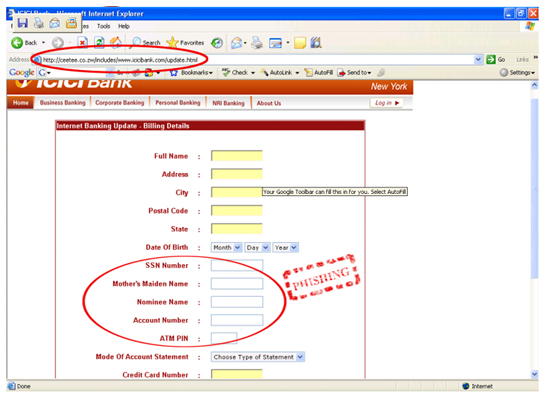
Task: Click into the Nominee Name field
Action: pos(237,302)
